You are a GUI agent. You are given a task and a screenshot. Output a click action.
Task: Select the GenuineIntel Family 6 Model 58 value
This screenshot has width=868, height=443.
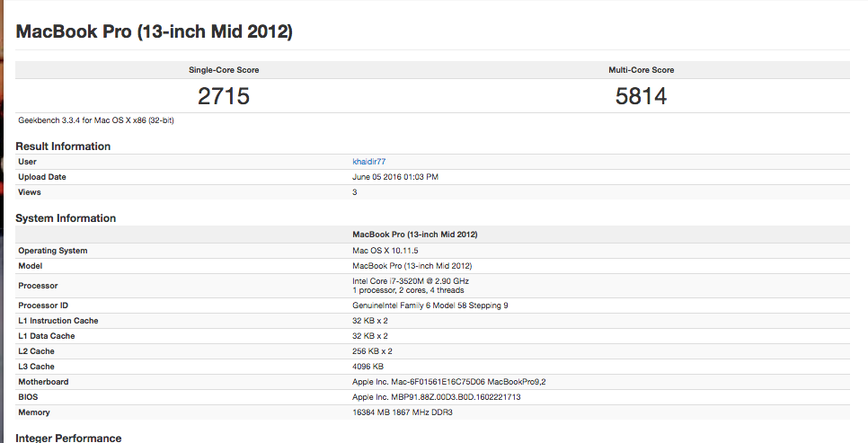[430, 306]
